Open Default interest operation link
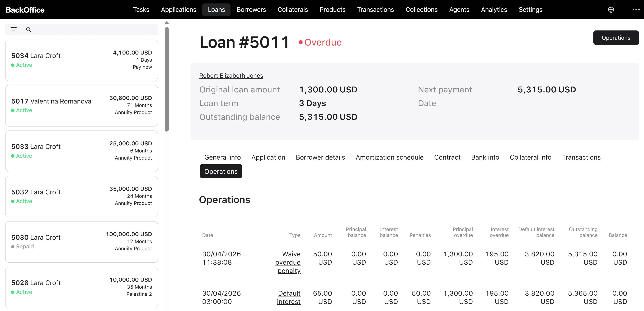644x311 pixels. point(289,297)
